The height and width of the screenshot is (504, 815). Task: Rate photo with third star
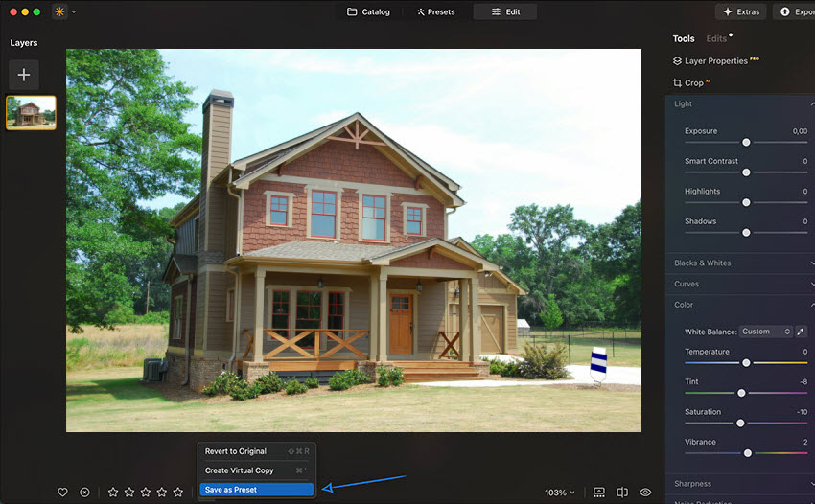pos(146,493)
